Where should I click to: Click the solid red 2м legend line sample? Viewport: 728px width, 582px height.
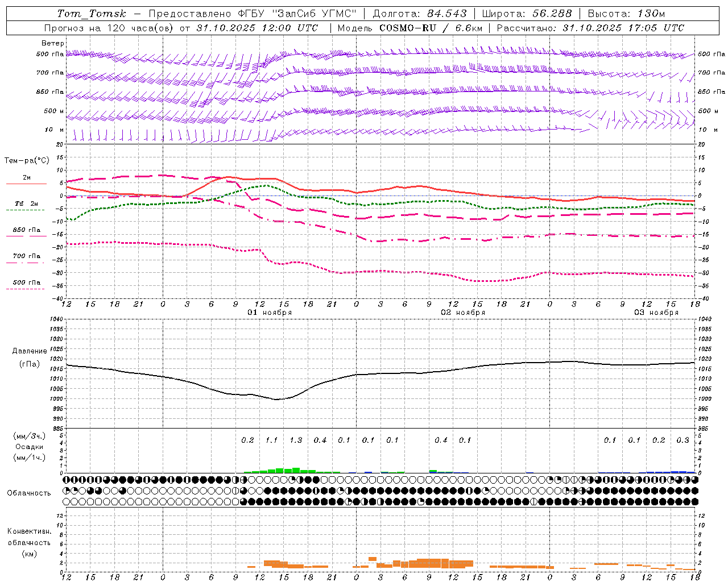click(x=27, y=184)
